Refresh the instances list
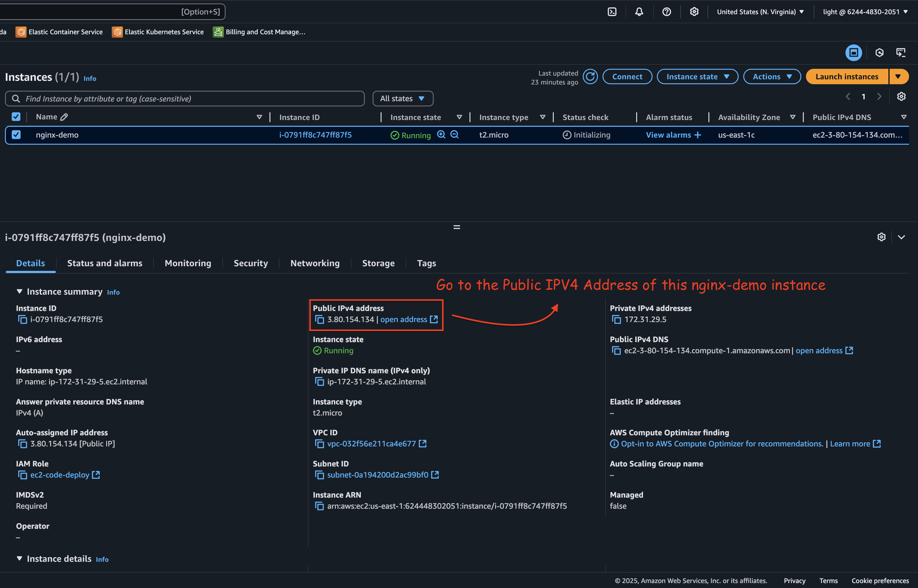Image resolution: width=918 pixels, height=588 pixels. pos(590,77)
